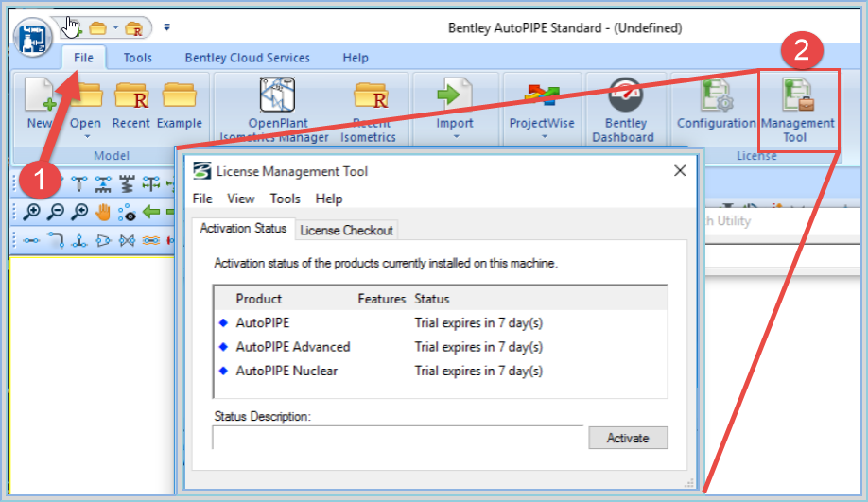Open Customize Quick Access Toolbar dropdown

[x=166, y=27]
